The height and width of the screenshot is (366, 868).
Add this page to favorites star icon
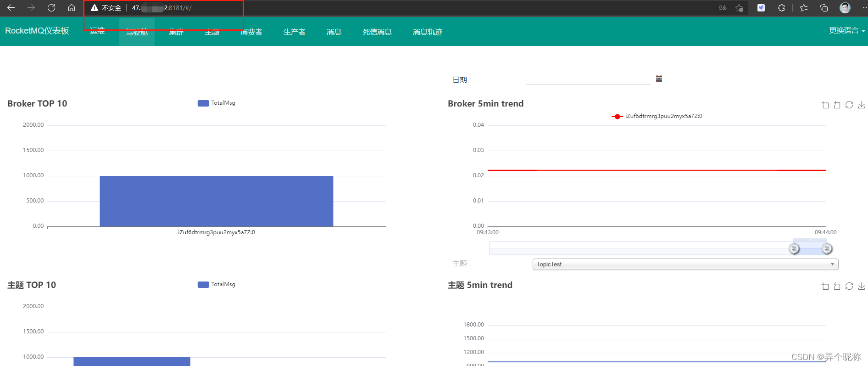pyautogui.click(x=739, y=8)
